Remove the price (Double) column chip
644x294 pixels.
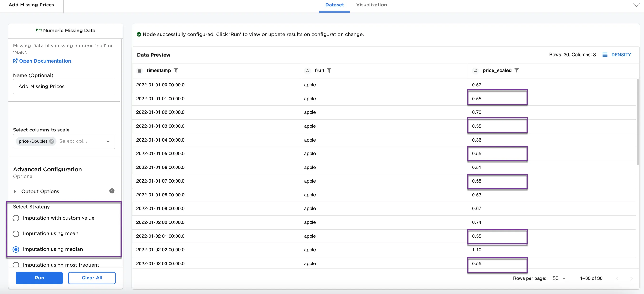52,141
